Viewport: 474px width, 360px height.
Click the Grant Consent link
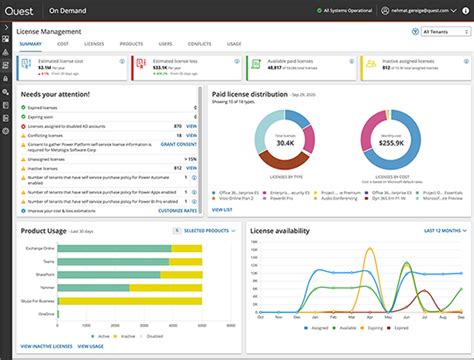tap(179, 144)
